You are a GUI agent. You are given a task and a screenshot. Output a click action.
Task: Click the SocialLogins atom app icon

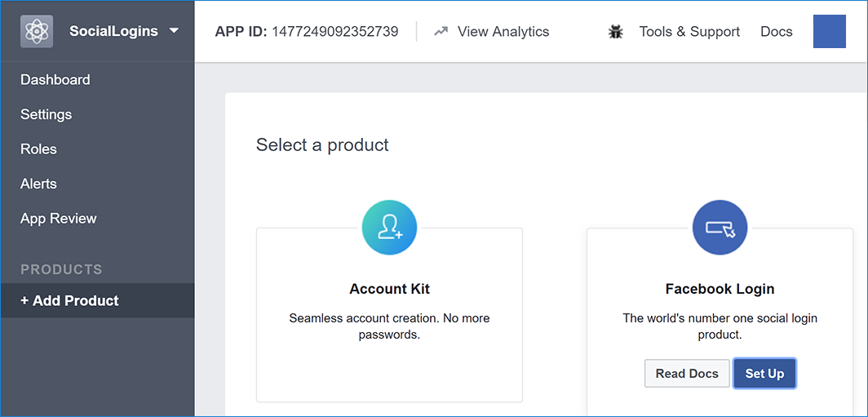(x=37, y=31)
